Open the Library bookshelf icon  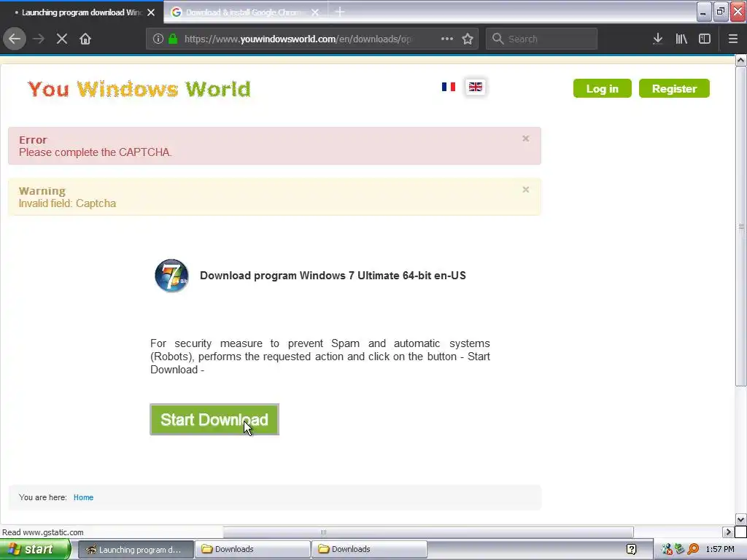(681, 39)
